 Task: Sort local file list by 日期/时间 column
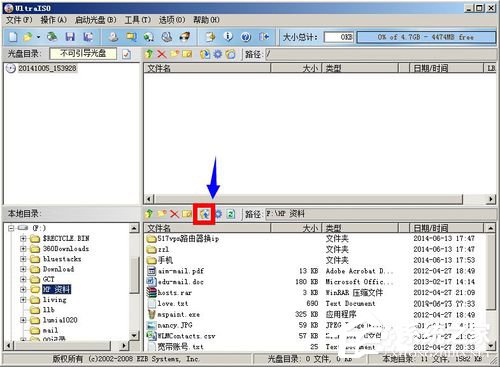(x=446, y=228)
